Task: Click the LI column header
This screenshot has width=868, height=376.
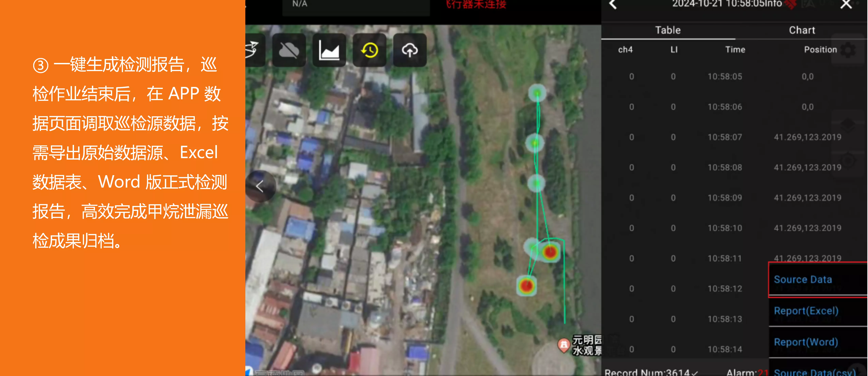Action: point(674,50)
